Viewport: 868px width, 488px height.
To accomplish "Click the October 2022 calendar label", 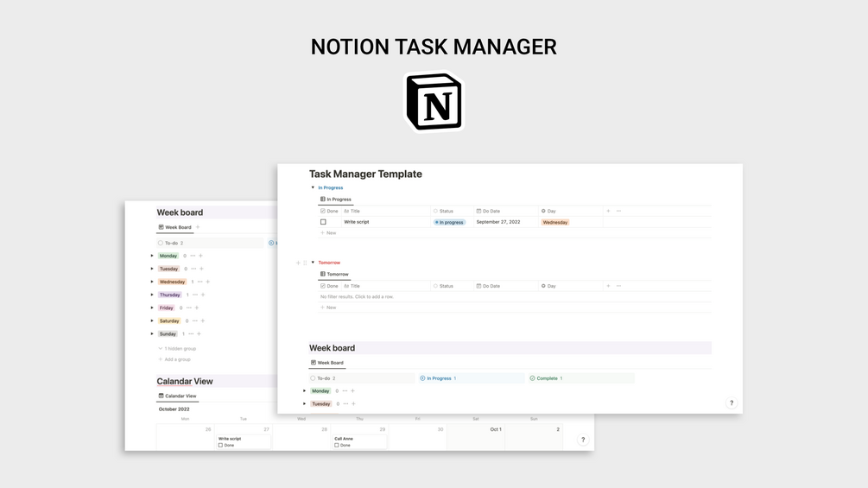I will [174, 409].
